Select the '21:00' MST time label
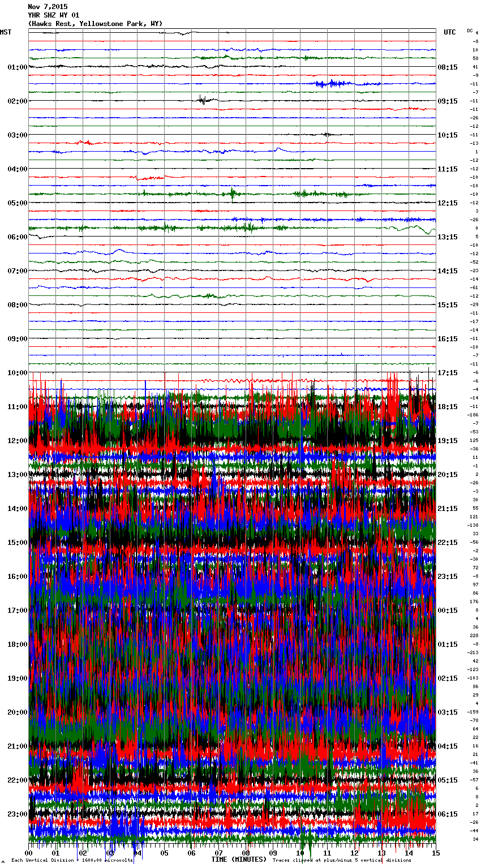The width and height of the screenshot is (481, 868). click(x=18, y=746)
